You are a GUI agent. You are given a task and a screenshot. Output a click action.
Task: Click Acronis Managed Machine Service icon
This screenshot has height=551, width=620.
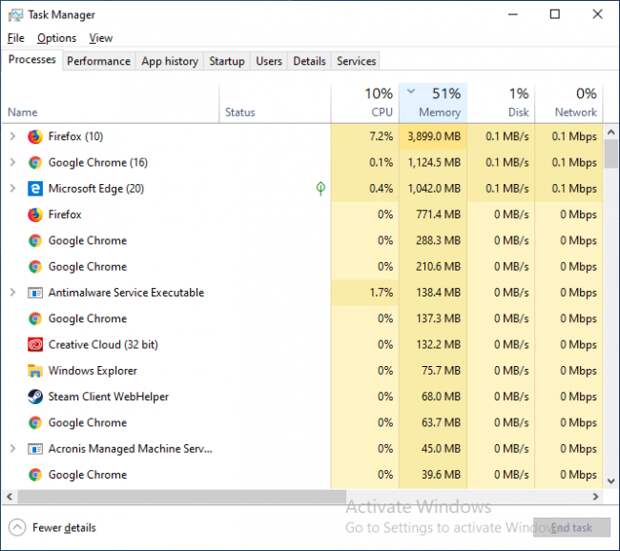[35, 449]
